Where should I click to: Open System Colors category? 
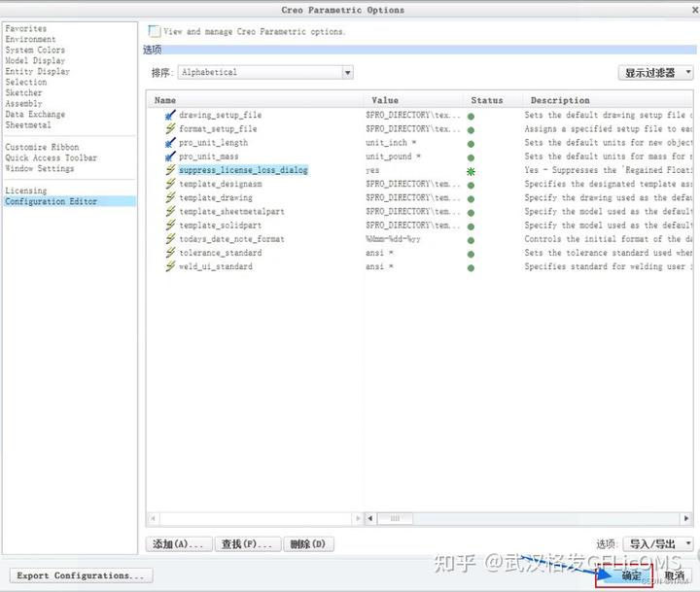35,50
